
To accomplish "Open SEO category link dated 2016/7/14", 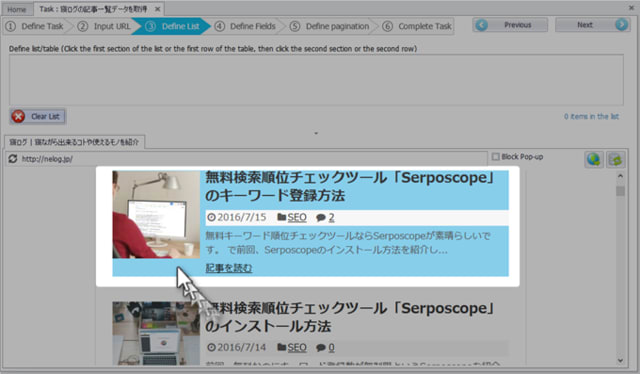I will pos(297,347).
